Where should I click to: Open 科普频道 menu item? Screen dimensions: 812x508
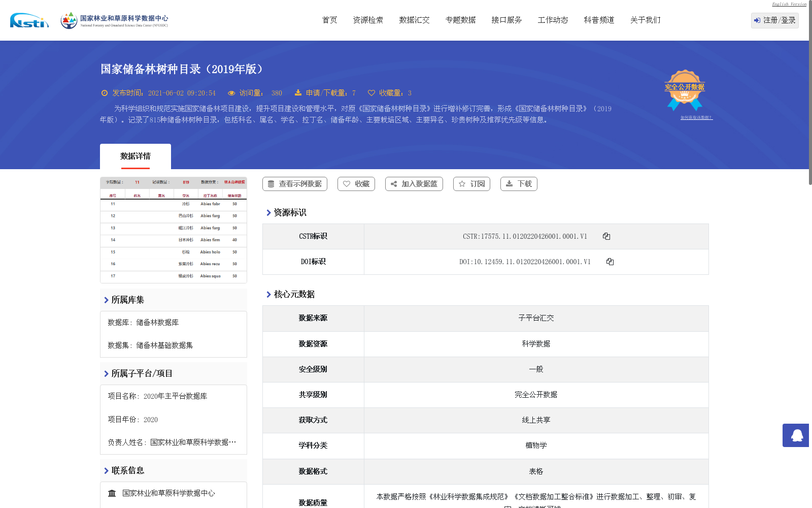[x=599, y=20]
